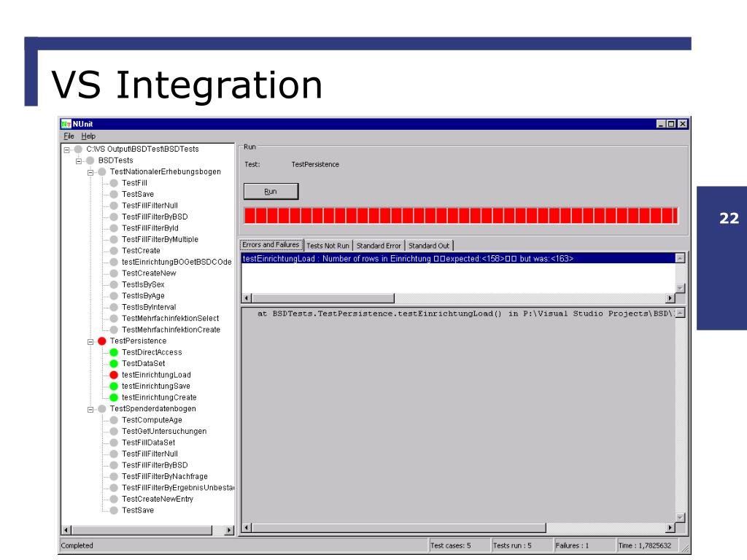Click gray circle next to TestIsByInterval
The image size is (747, 560).
tap(114, 307)
